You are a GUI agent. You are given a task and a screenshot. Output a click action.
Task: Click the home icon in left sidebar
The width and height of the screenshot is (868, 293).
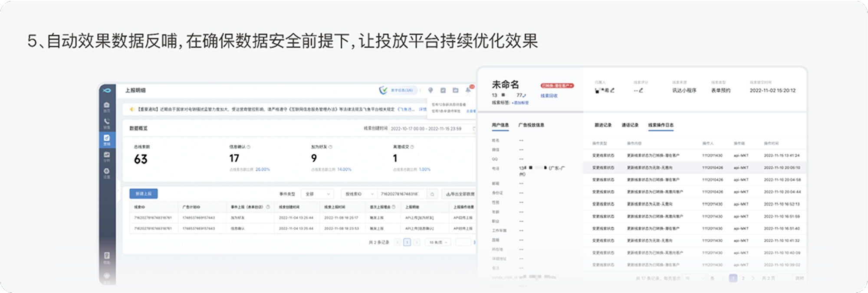107,106
